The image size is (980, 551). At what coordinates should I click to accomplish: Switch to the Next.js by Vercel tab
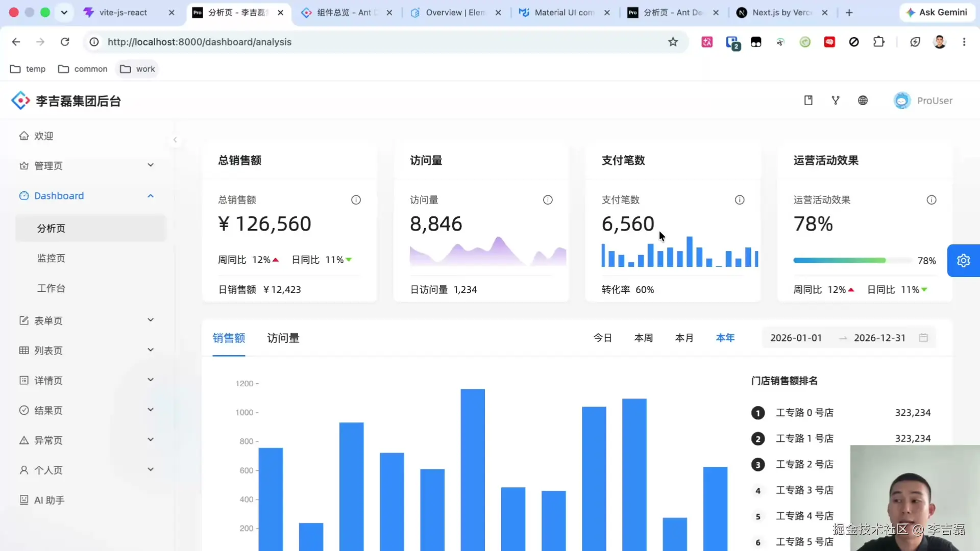click(x=781, y=13)
